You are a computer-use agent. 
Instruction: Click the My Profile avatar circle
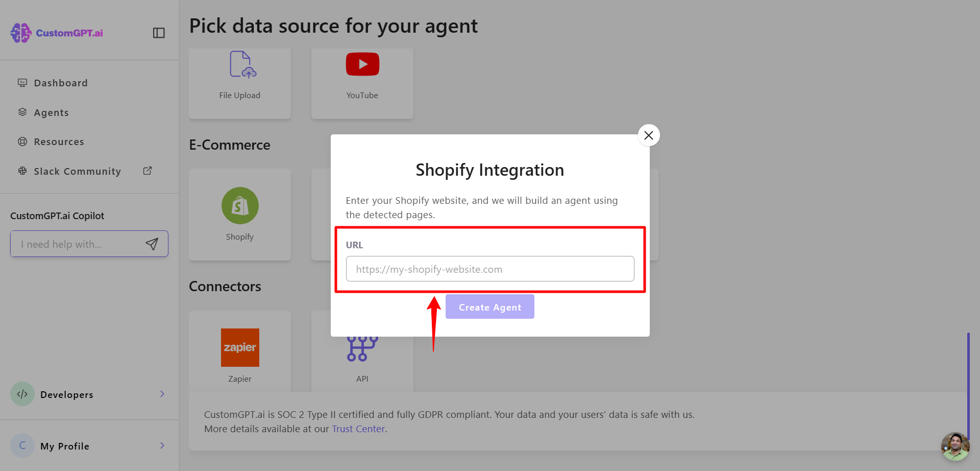[x=22, y=445]
